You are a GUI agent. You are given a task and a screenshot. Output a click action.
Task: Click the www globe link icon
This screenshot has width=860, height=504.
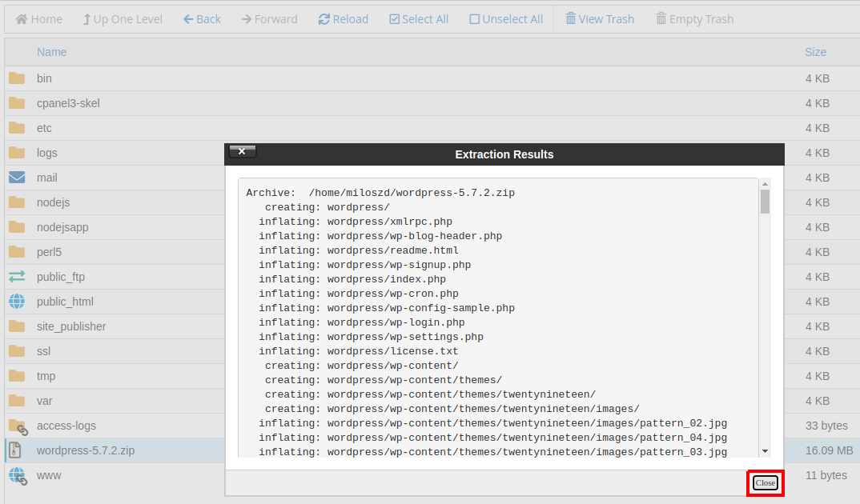pyautogui.click(x=17, y=476)
